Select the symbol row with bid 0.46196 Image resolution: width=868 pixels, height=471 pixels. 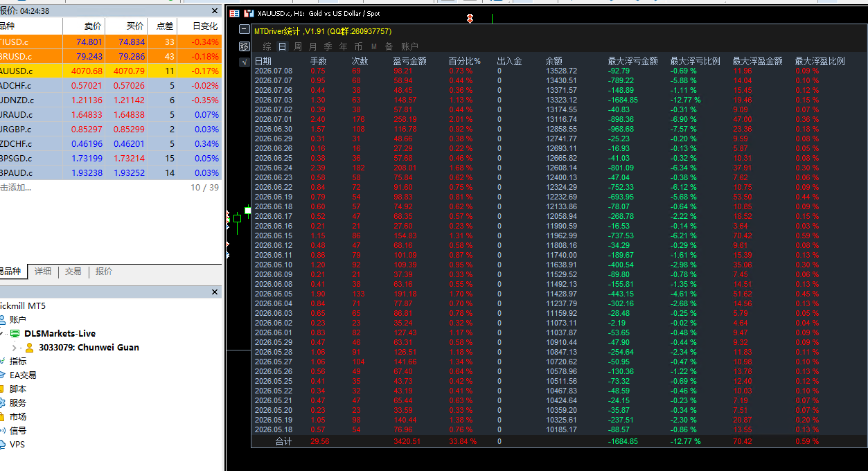(x=111, y=143)
